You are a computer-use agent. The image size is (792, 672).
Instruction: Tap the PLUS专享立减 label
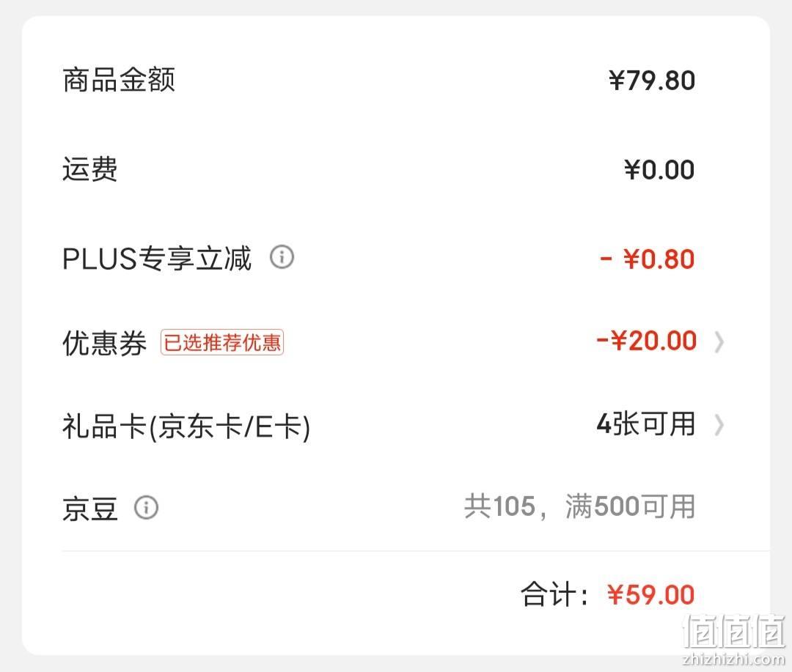[157, 258]
